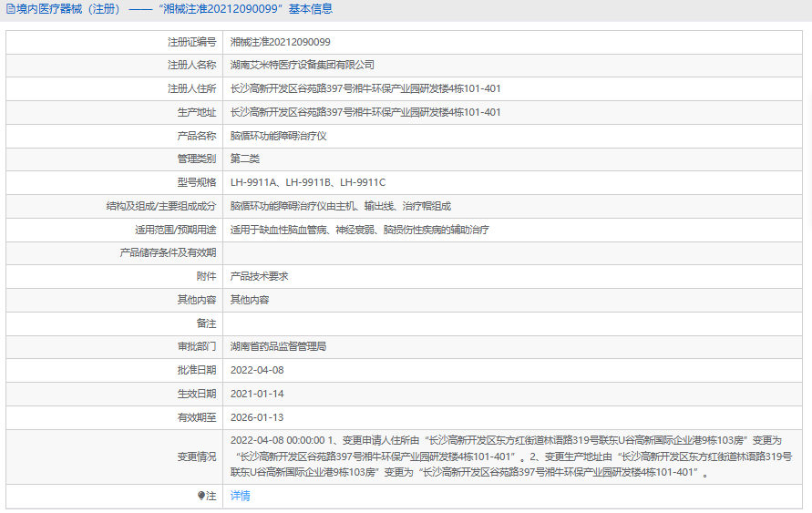Click the 生效日期 label
812x513 pixels.
pyautogui.click(x=197, y=394)
